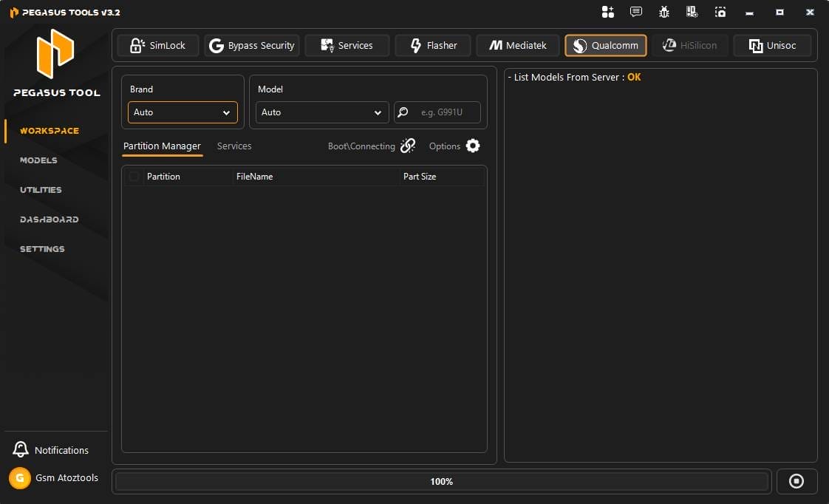This screenshot has height=504, width=829.
Task: Click the Bypass Security button
Action: coord(252,45)
